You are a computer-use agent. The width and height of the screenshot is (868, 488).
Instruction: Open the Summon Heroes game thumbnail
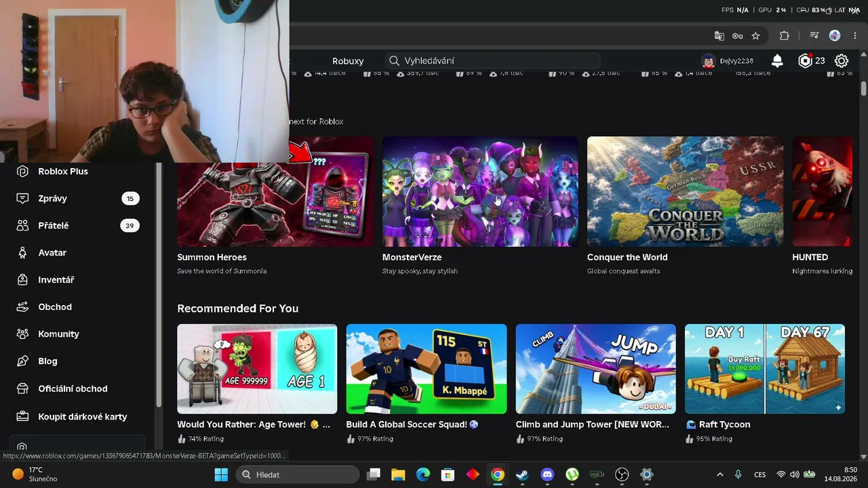[x=275, y=192]
